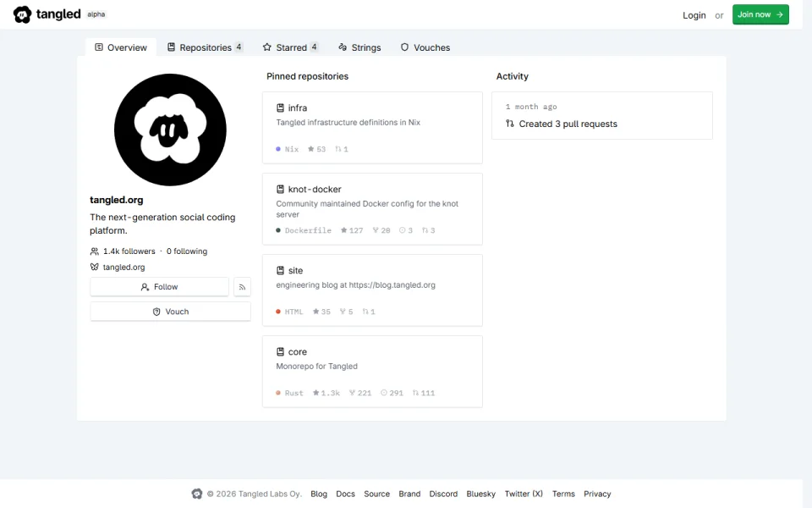
Task: Click the star count 1.3k on core
Action: point(326,394)
